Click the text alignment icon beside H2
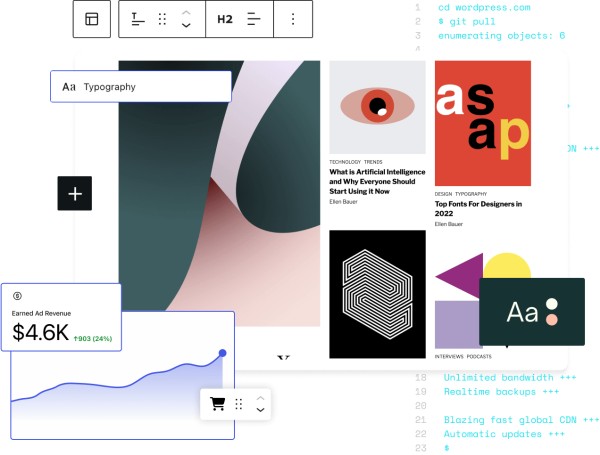Viewport: 600px width, 455px height. (254, 19)
